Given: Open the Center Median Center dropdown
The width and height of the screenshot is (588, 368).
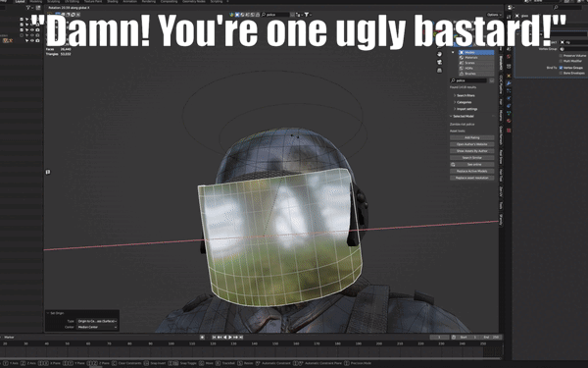Looking at the screenshot, I should click(x=97, y=327).
